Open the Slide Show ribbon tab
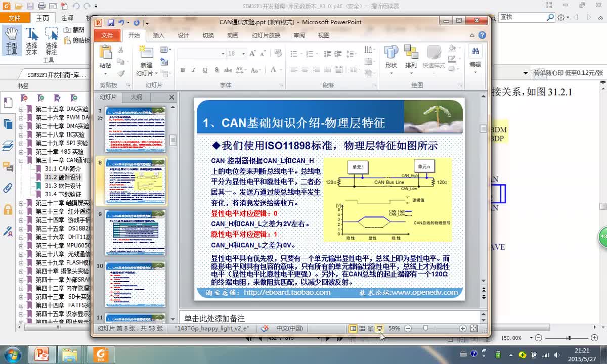The height and width of the screenshot is (364, 607). click(266, 35)
